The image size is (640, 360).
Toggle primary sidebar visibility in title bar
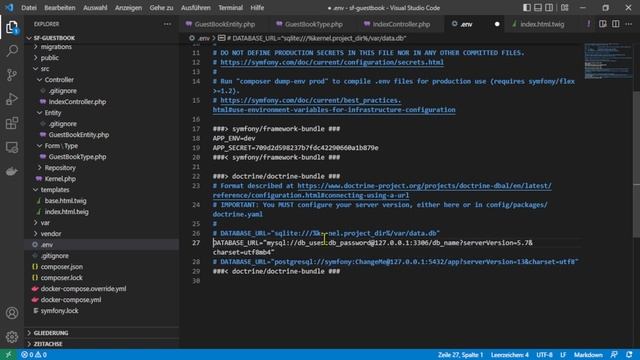tap(527, 8)
